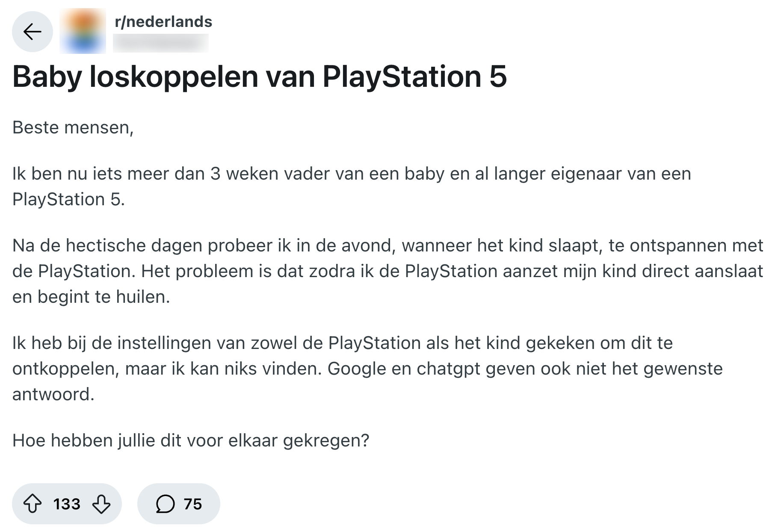Click the greeting line 'Beste mensen,'
The height and width of the screenshot is (532, 775).
click(x=73, y=127)
